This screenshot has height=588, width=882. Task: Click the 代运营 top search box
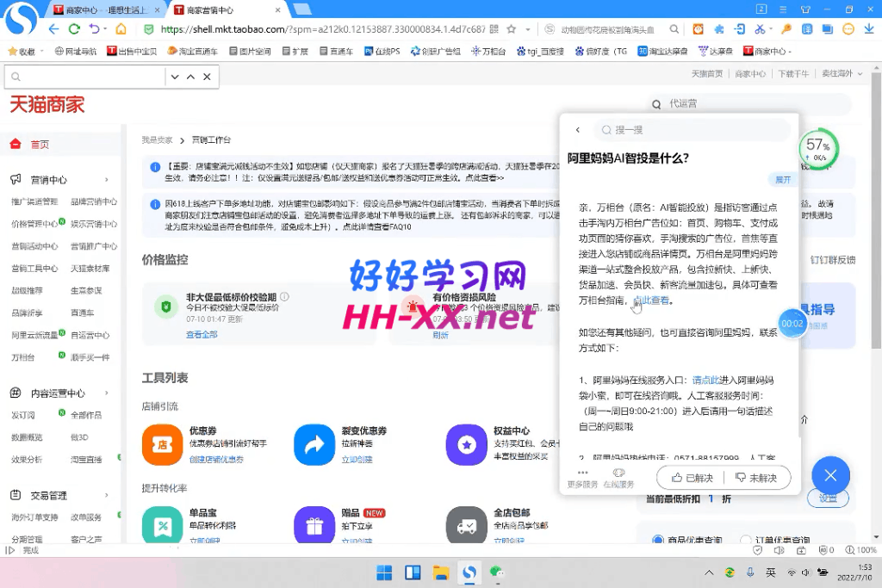click(x=751, y=103)
